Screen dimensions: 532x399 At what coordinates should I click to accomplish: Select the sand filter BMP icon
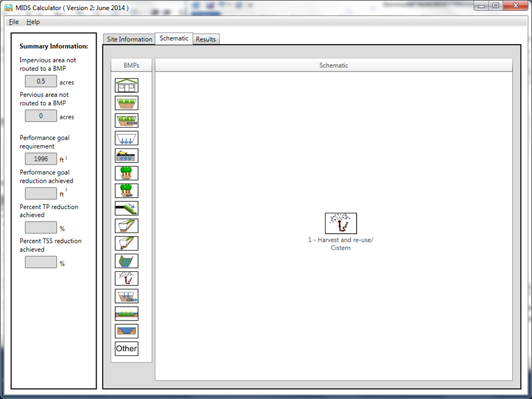(127, 296)
